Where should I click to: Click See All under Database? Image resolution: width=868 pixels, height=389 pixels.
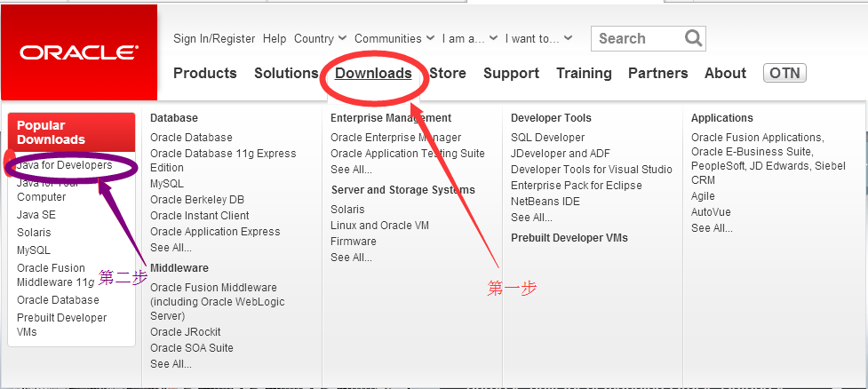click(x=171, y=248)
